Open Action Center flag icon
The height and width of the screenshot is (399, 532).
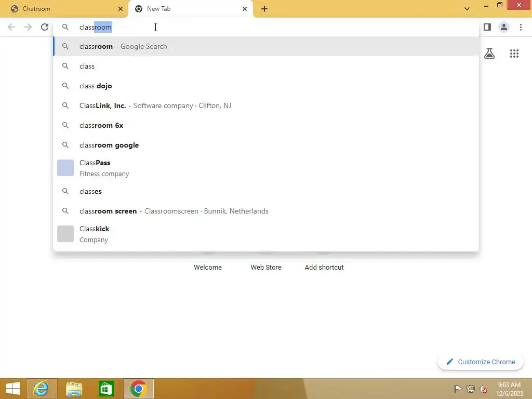pos(458,389)
